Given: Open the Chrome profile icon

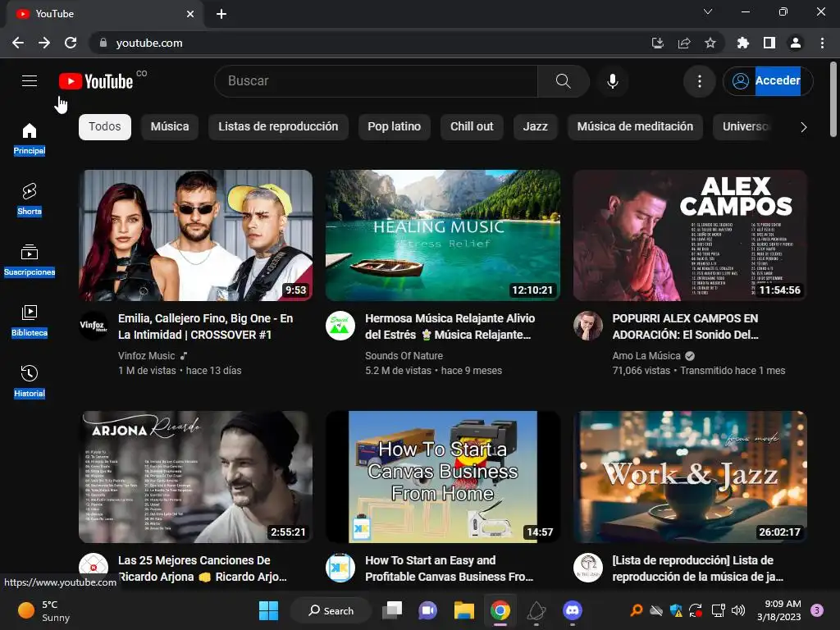Looking at the screenshot, I should click(x=796, y=43).
